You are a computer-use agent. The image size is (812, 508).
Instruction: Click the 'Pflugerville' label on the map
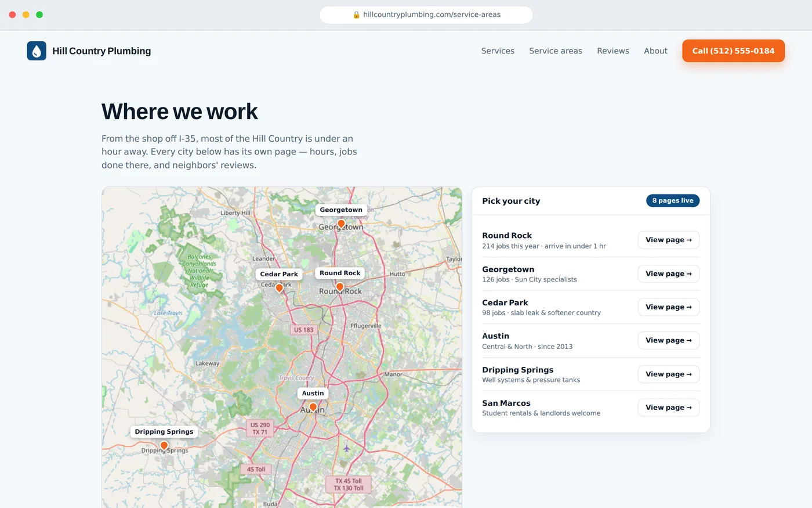(366, 326)
